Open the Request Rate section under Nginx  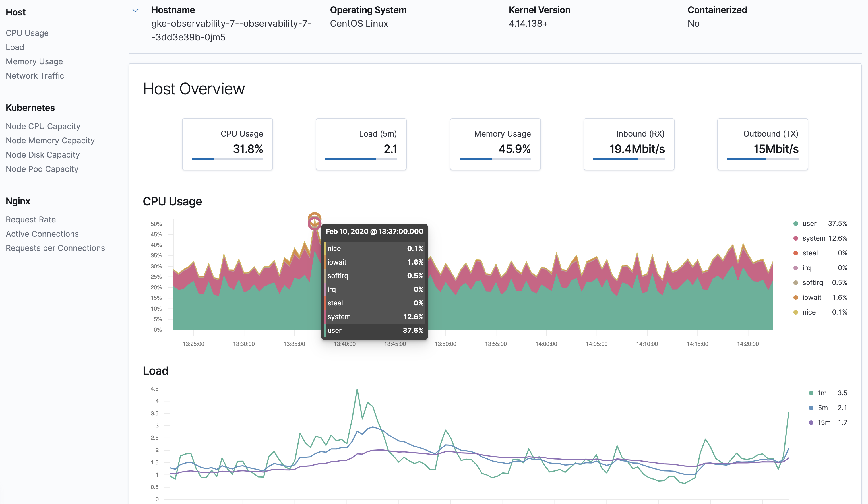click(x=31, y=219)
